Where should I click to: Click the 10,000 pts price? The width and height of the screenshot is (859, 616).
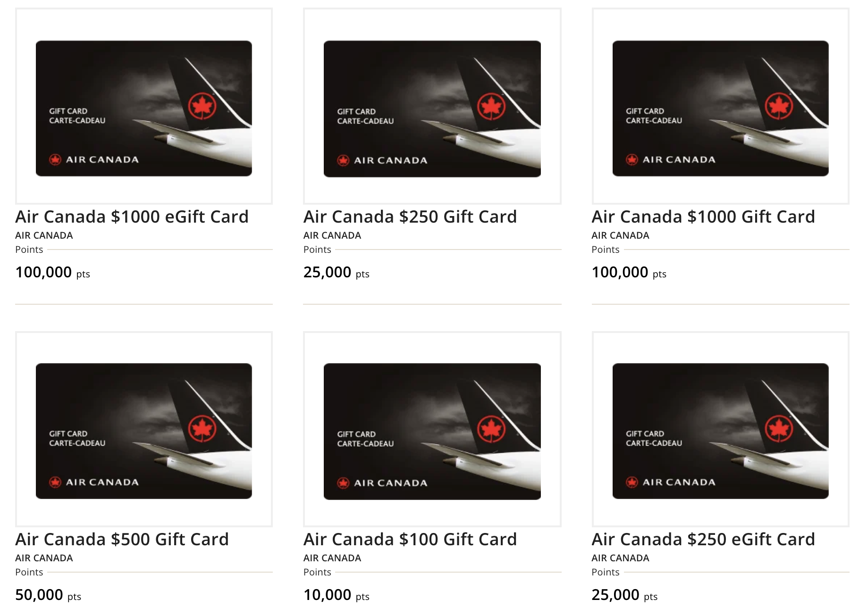click(336, 595)
